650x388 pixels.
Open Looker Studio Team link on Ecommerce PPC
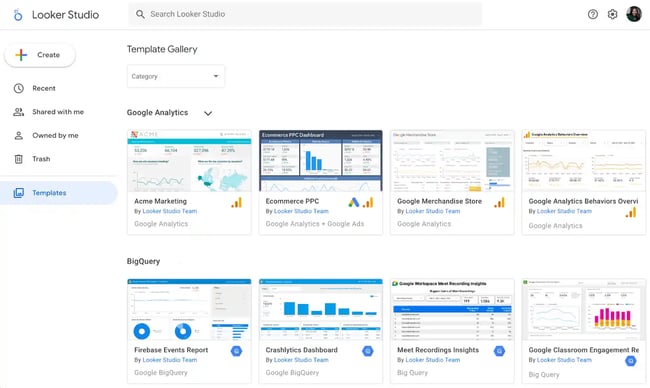(301, 211)
